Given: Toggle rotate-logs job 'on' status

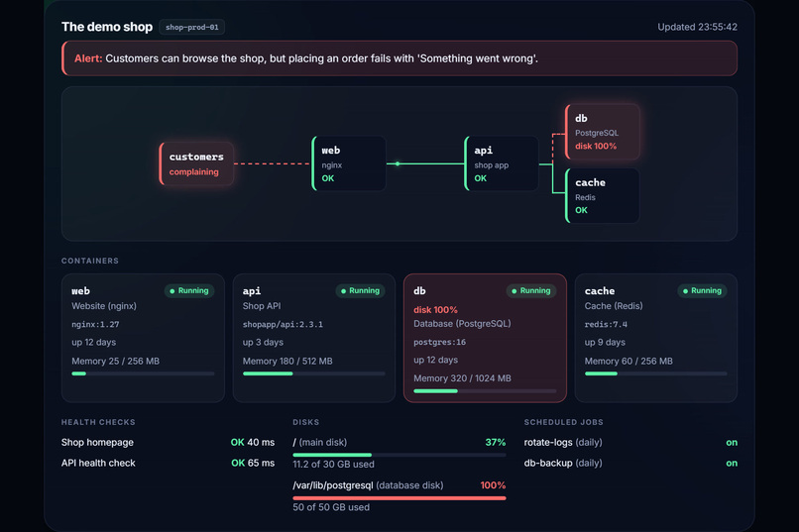Looking at the screenshot, I should point(732,443).
